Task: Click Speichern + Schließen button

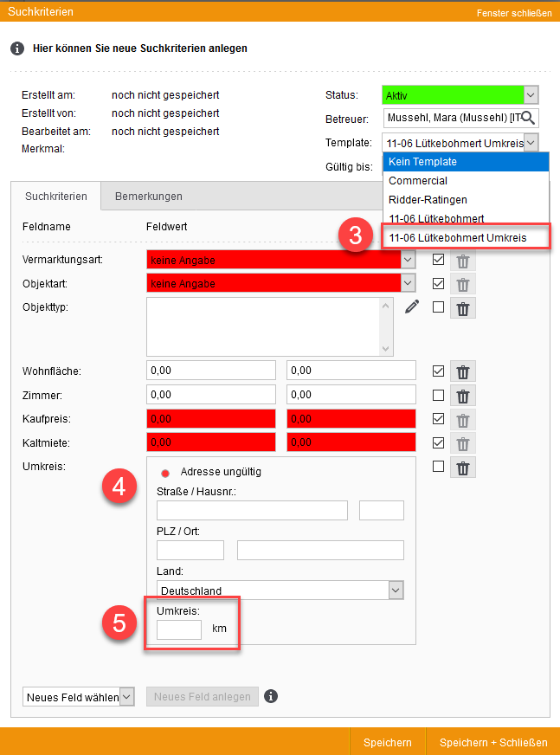Action: coord(492,742)
